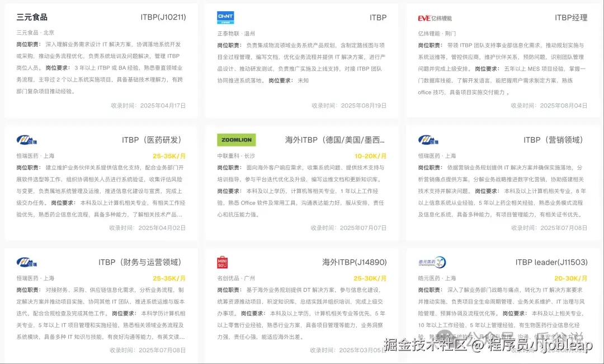Image resolution: width=604 pixels, height=364 pixels.
Task: Open the 海外ITBP（德国/美国/墨西... job
Action: [x=335, y=140]
